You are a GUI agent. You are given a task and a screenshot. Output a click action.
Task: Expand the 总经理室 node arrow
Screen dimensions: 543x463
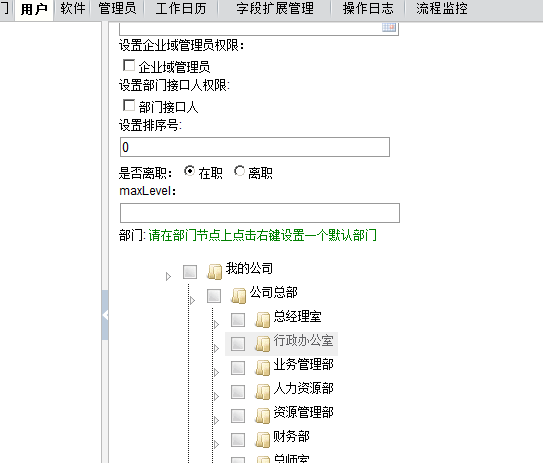coord(216,324)
